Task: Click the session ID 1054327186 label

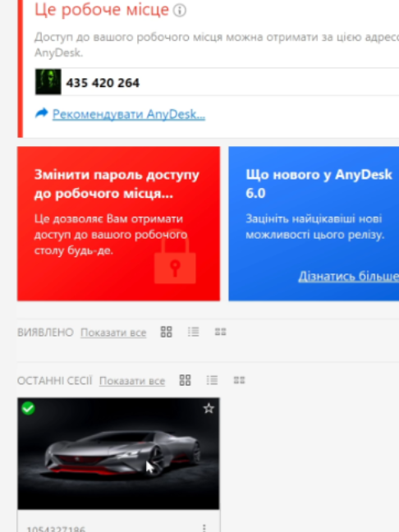Action: (x=56, y=530)
